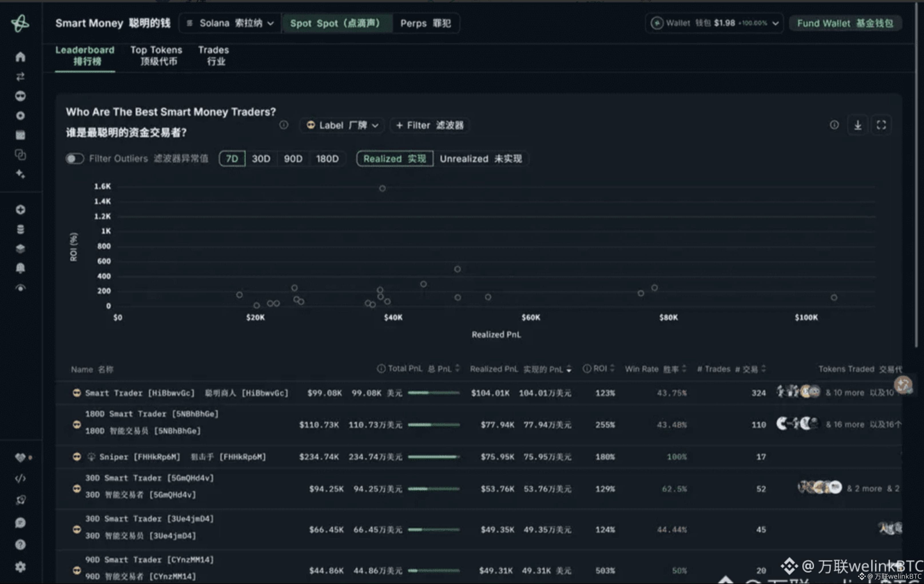Screen dimensions: 924x584
Task: Expand the Wallet $1.98 dropdown
Action: coord(714,23)
